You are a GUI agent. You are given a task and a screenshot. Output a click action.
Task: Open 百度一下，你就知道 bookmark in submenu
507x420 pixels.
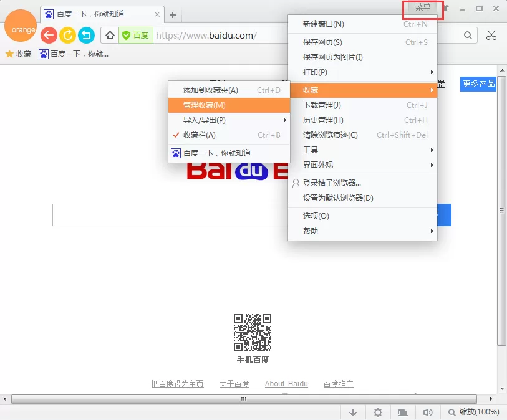point(229,153)
